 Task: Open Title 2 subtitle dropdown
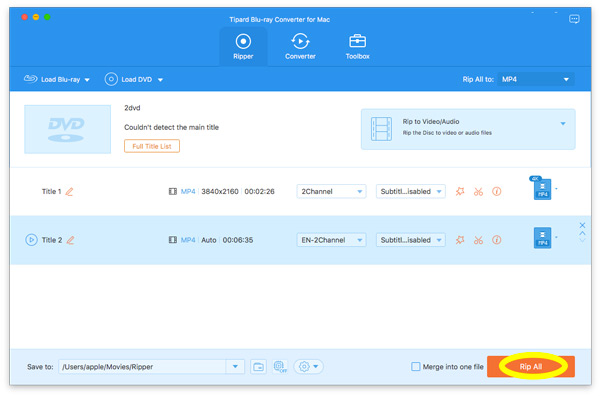(x=411, y=240)
